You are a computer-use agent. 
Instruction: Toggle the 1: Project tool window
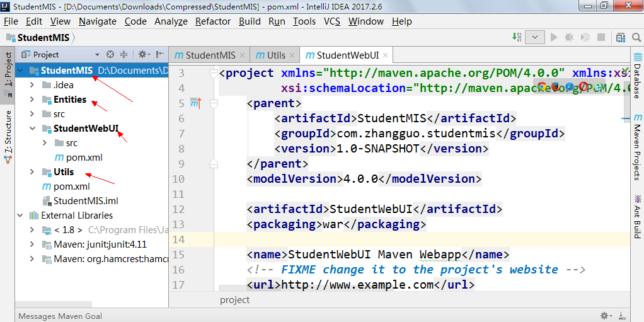[x=8, y=74]
